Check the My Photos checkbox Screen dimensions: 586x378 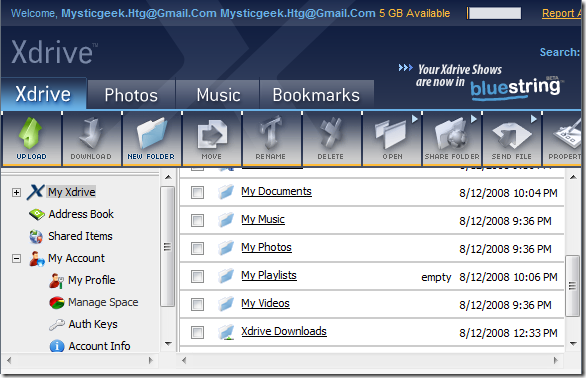tap(197, 248)
